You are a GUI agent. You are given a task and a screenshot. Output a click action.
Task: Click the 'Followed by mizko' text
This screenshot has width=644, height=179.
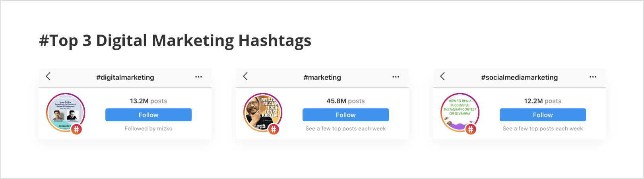coord(148,128)
